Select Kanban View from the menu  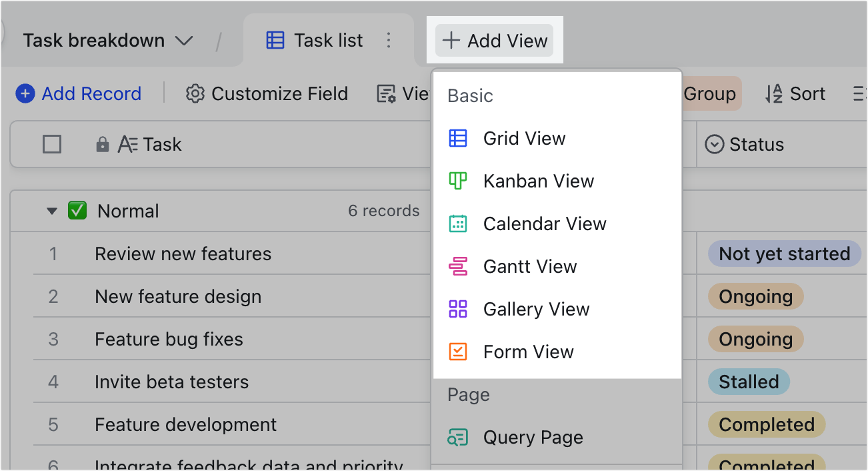tap(539, 181)
